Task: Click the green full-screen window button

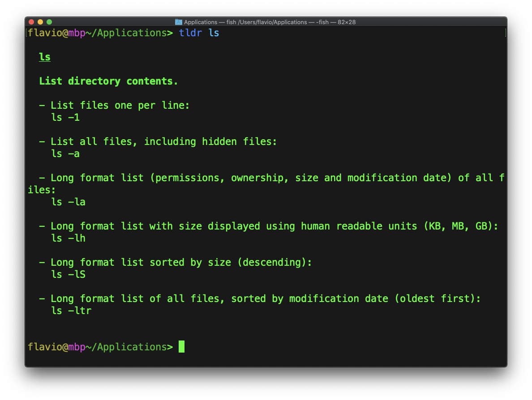Action: [x=49, y=22]
